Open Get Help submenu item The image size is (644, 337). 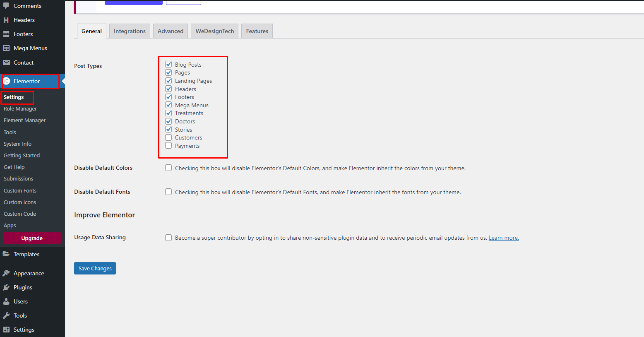[x=14, y=167]
